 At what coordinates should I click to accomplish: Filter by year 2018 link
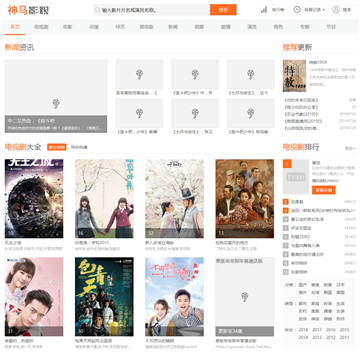pos(303,330)
